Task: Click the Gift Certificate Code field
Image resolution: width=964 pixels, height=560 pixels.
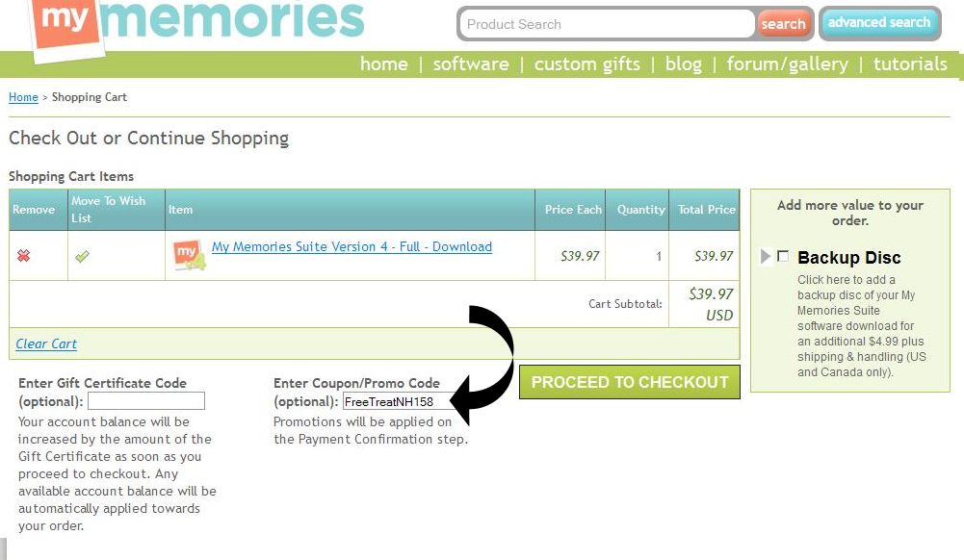Action: (x=146, y=400)
